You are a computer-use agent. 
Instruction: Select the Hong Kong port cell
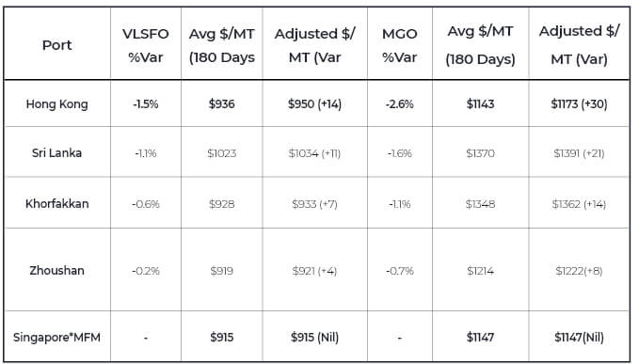click(x=57, y=103)
